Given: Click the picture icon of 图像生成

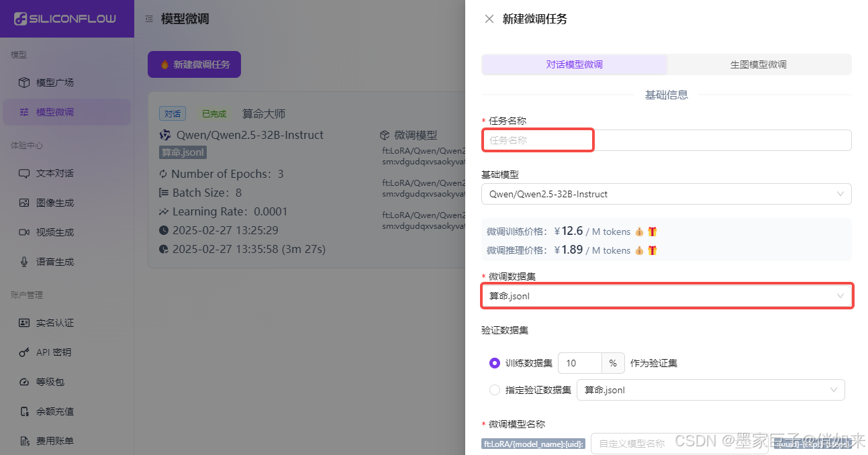Looking at the screenshot, I should pos(24,203).
